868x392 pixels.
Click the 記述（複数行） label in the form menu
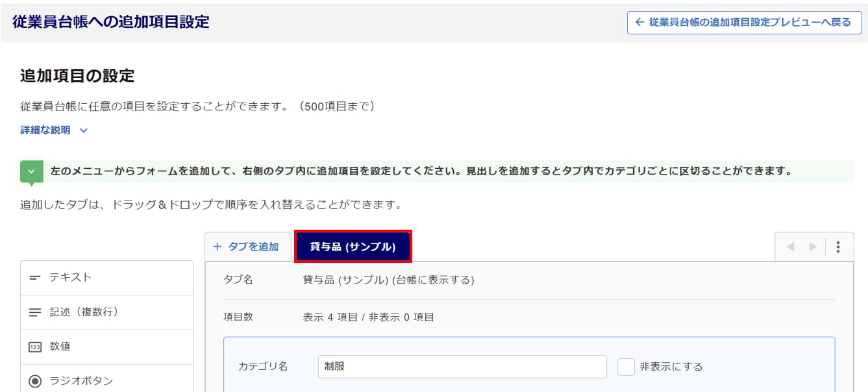point(84,312)
